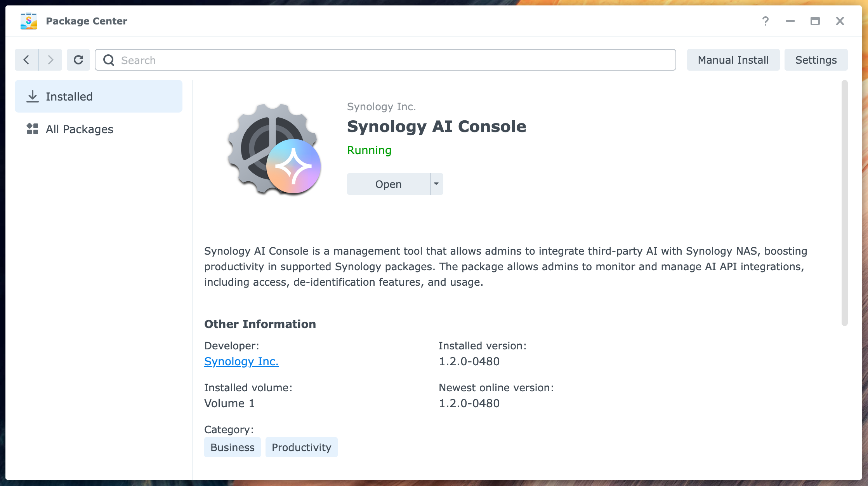
Task: Open the Settings panel
Action: click(x=815, y=59)
